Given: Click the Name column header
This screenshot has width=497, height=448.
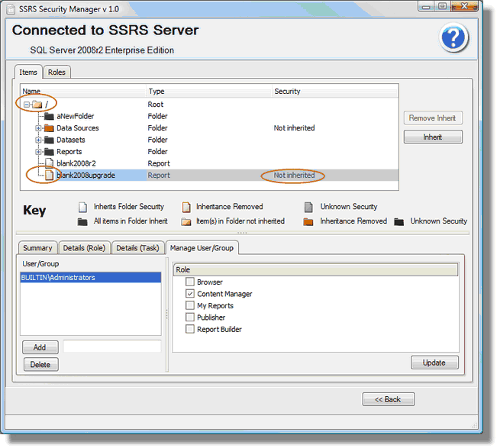Looking at the screenshot, I should pos(83,92).
